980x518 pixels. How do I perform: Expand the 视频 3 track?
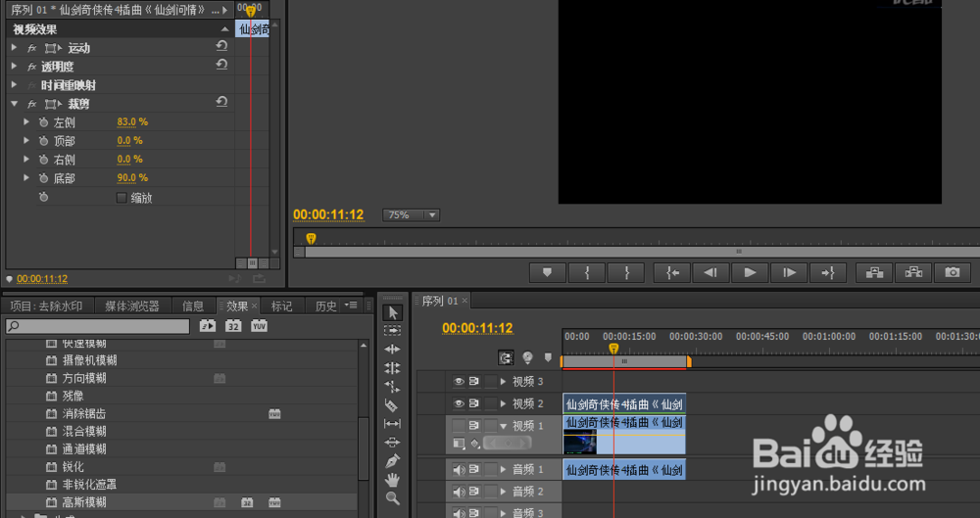pyautogui.click(x=503, y=381)
